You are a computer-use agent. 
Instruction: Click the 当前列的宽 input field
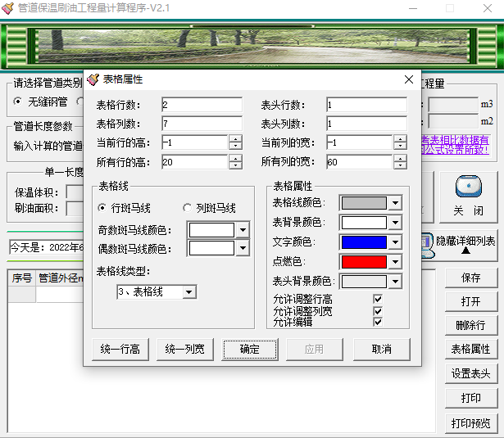(x=360, y=142)
